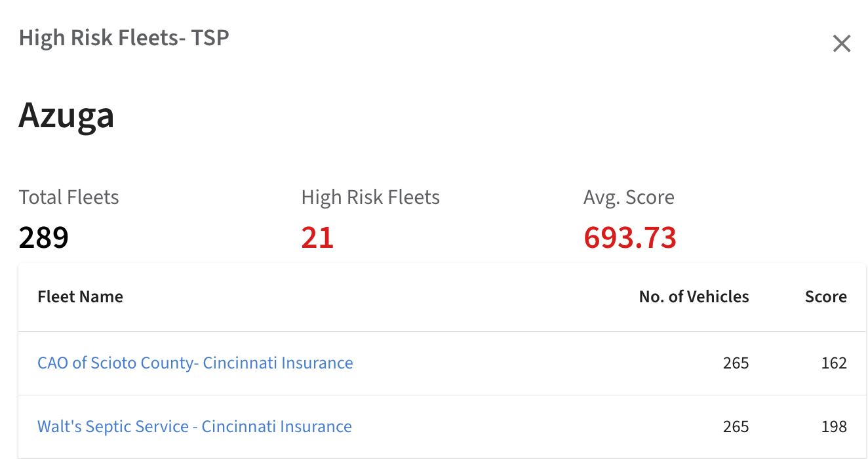The image size is (868, 459).
Task: Click the High Risk Fleets label
Action: [370, 197]
